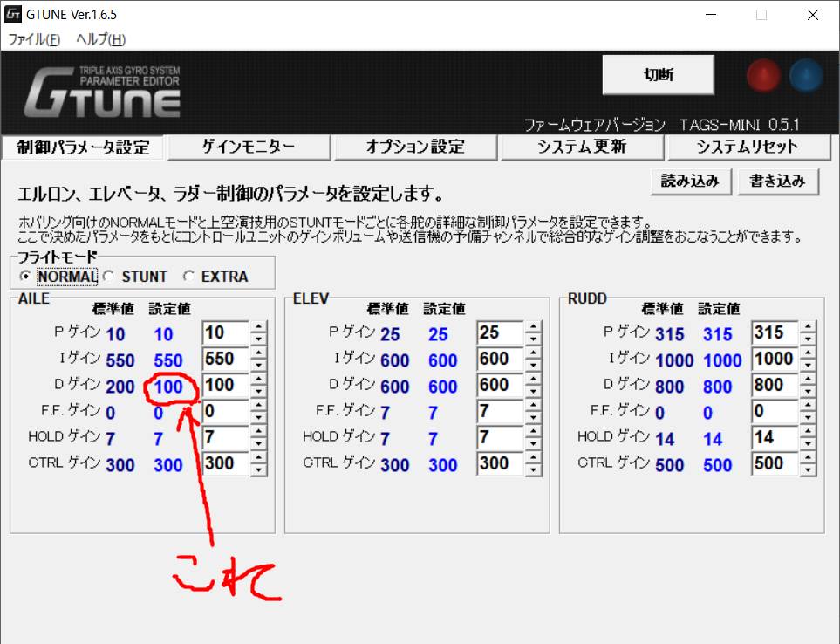Click the ELEV D gain input field
The height and width of the screenshot is (644, 840).
tap(501, 385)
